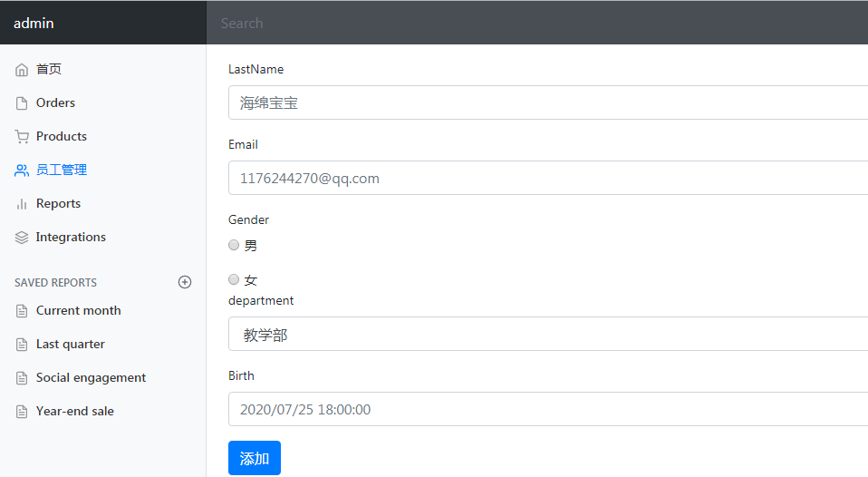Screen dimensions: 868x477
Task: Select the 女 gender radio button
Action: click(234, 279)
